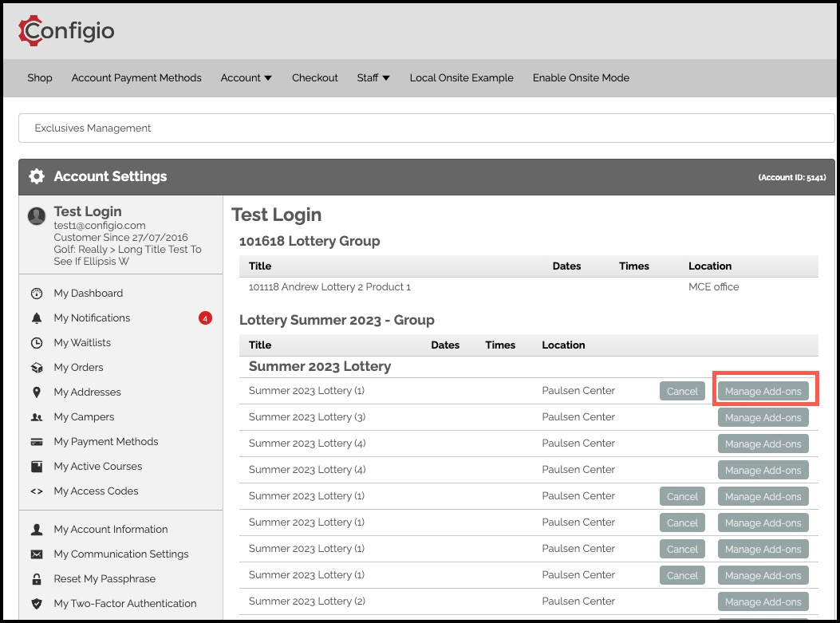Image resolution: width=840 pixels, height=623 pixels.
Task: Click the My Campers people icon
Action: [37, 416]
